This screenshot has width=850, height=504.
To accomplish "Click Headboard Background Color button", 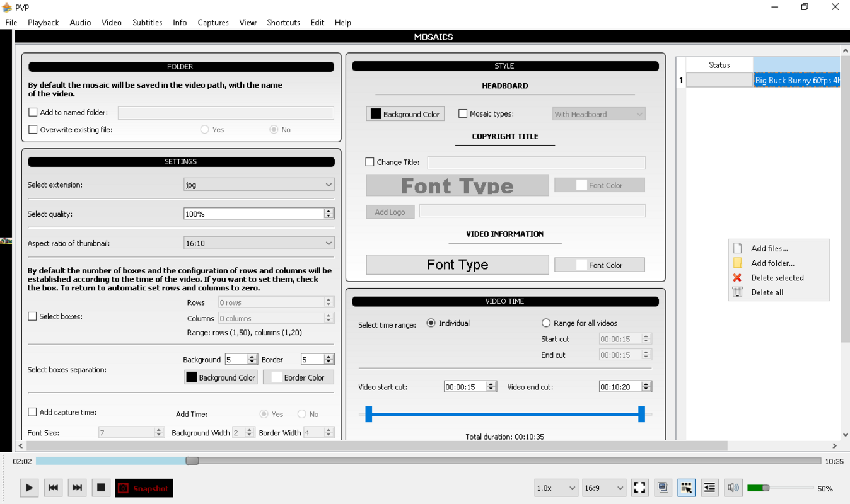I will tap(405, 114).
